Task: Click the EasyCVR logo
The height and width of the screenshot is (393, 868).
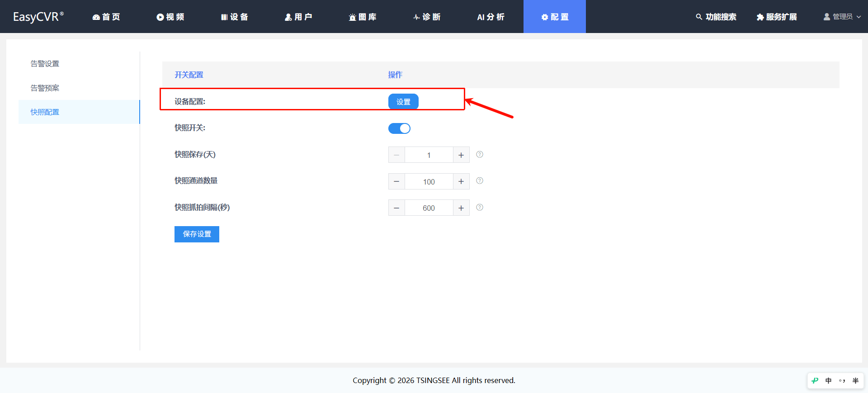Action: click(38, 17)
